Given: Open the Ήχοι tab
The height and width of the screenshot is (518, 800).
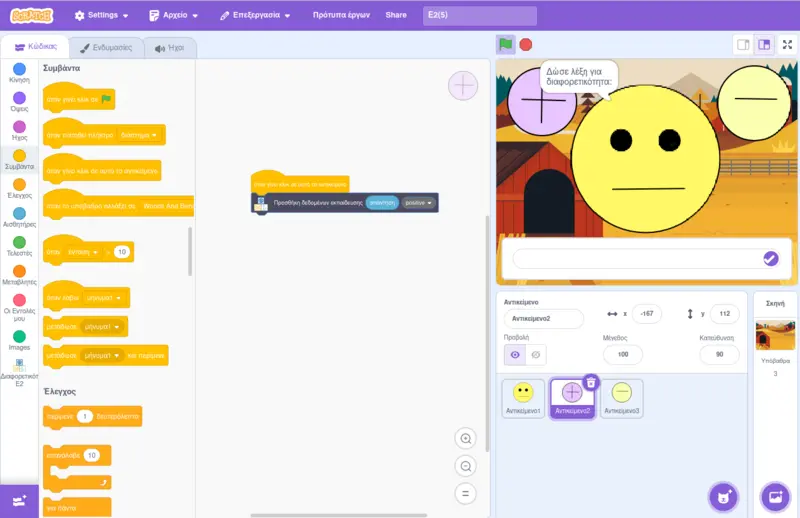Looking at the screenshot, I should pos(169,47).
